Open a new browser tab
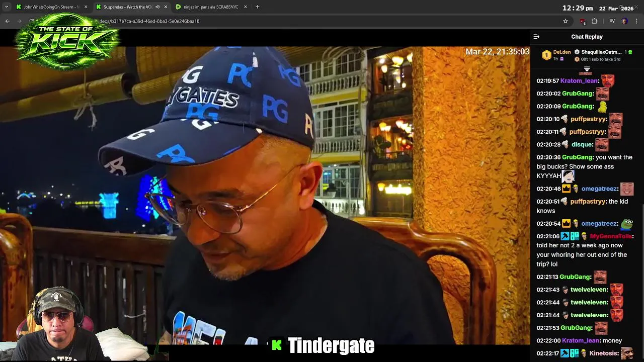Image resolution: width=644 pixels, height=362 pixels. point(258,7)
